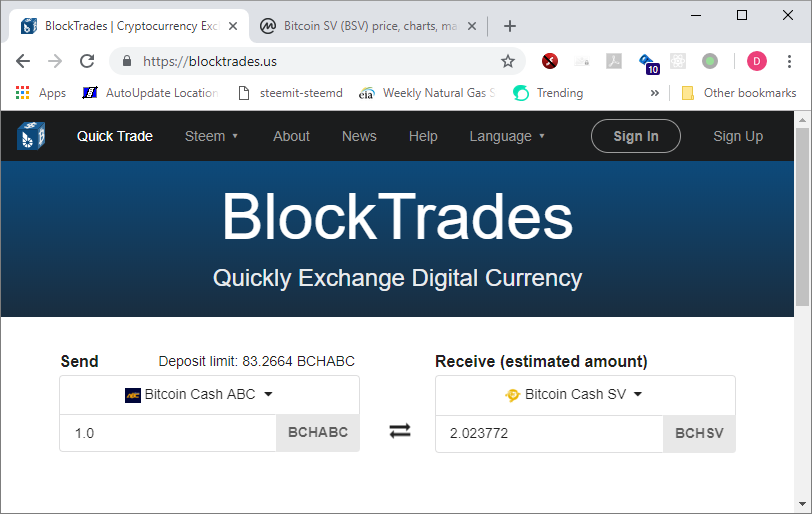
Task: Open the Adobe PDF extension icon
Action: (614, 61)
